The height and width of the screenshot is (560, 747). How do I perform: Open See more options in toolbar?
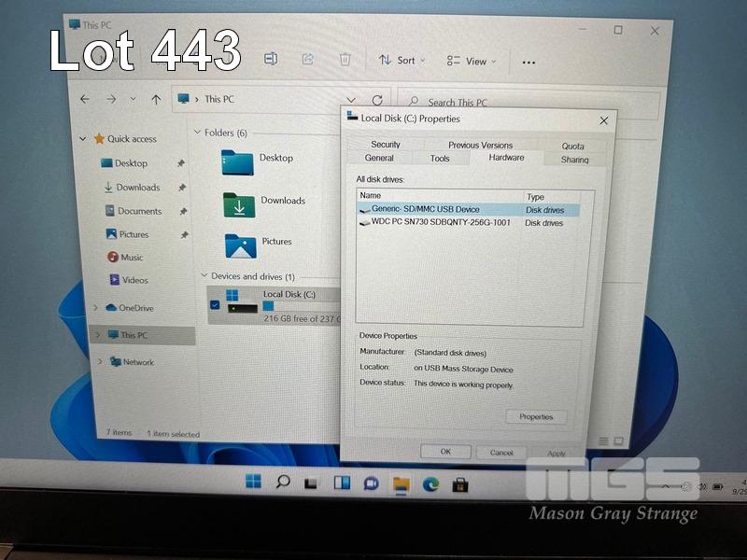529,63
